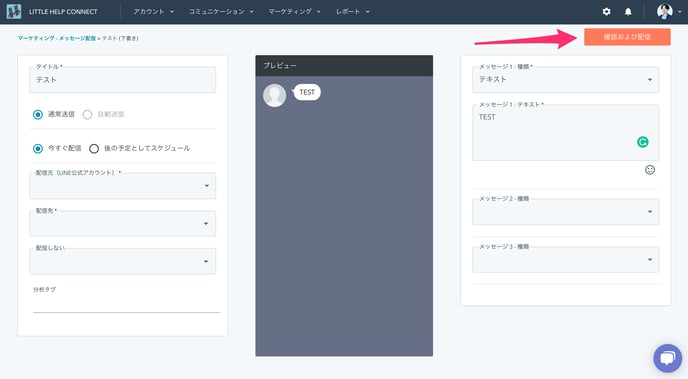Click the LITTLE HELP CONNECT brand text
The width and height of the screenshot is (688, 379).
pos(63,12)
